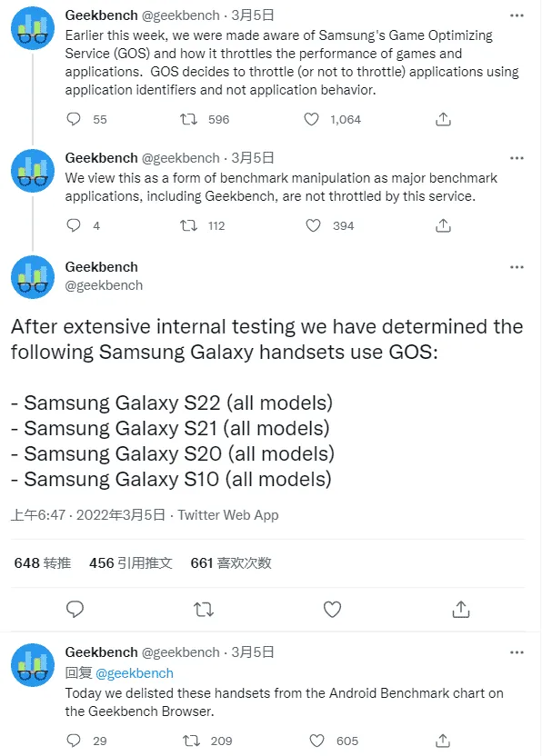Like the tweet with 394 likes
Screen dimensions: 542x756
pyautogui.click(x=311, y=225)
